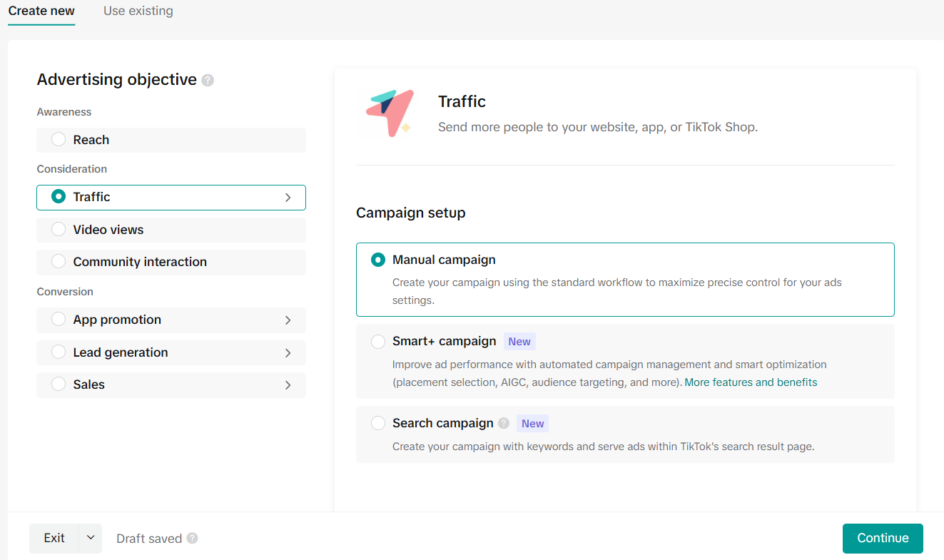The height and width of the screenshot is (560, 944).
Task: Pick the Smart+ campaign radio option
Action: pos(378,342)
